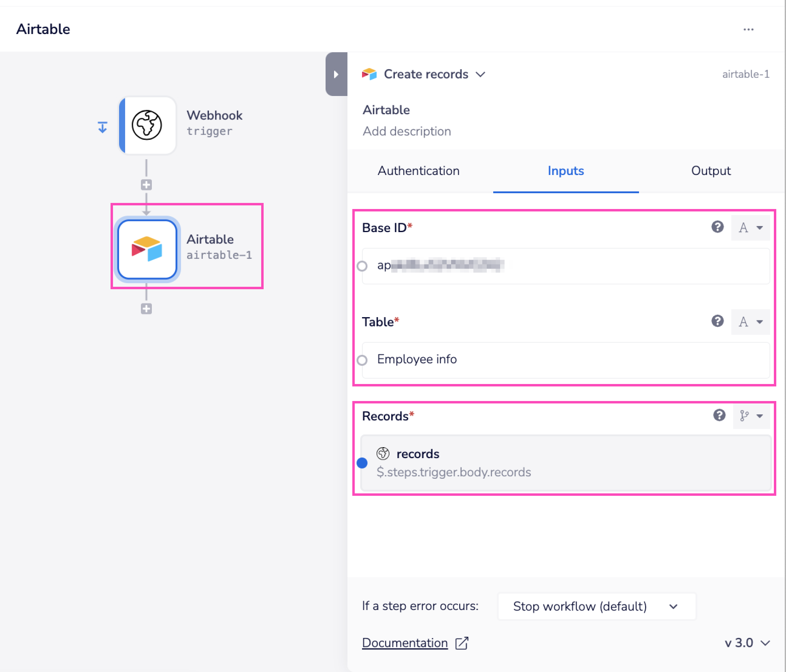Select the radio button beside Base ID value
Viewport: 786px width, 672px height.
pyautogui.click(x=362, y=266)
